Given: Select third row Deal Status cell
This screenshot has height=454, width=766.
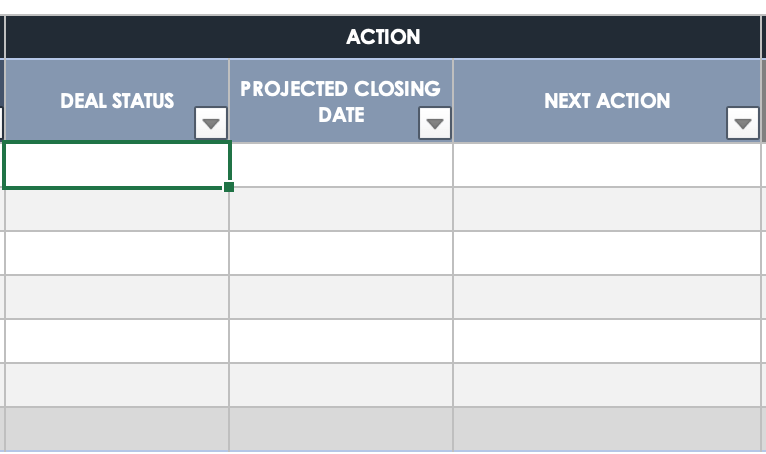Looking at the screenshot, I should (x=117, y=253).
